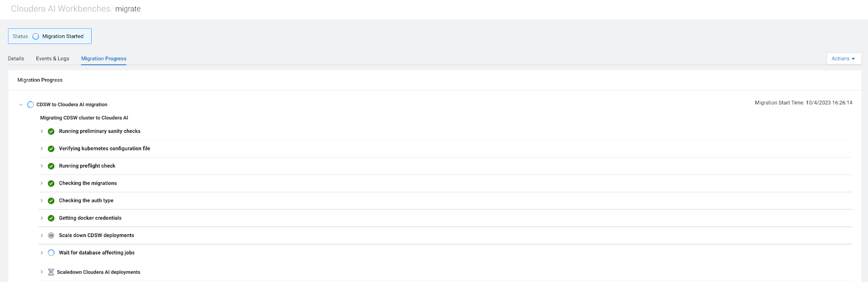Click green check icon beside Running preliminary sanity checks
The width and height of the screenshot is (868, 282).
click(x=51, y=131)
